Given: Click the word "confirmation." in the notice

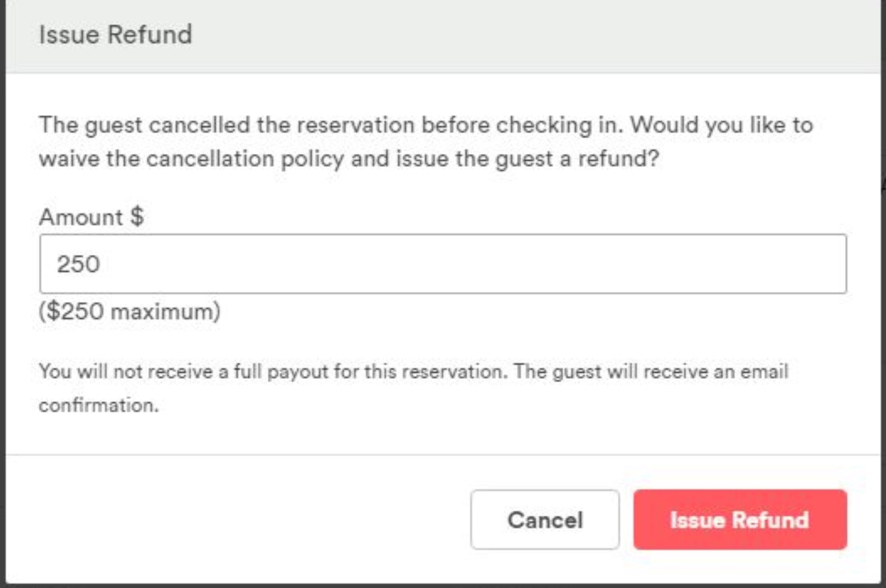Looking at the screenshot, I should (98, 406).
